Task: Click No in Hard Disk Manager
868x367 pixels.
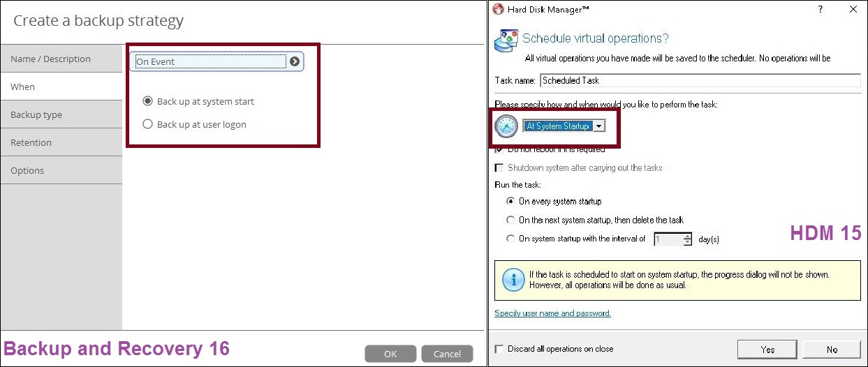Action: (x=832, y=350)
